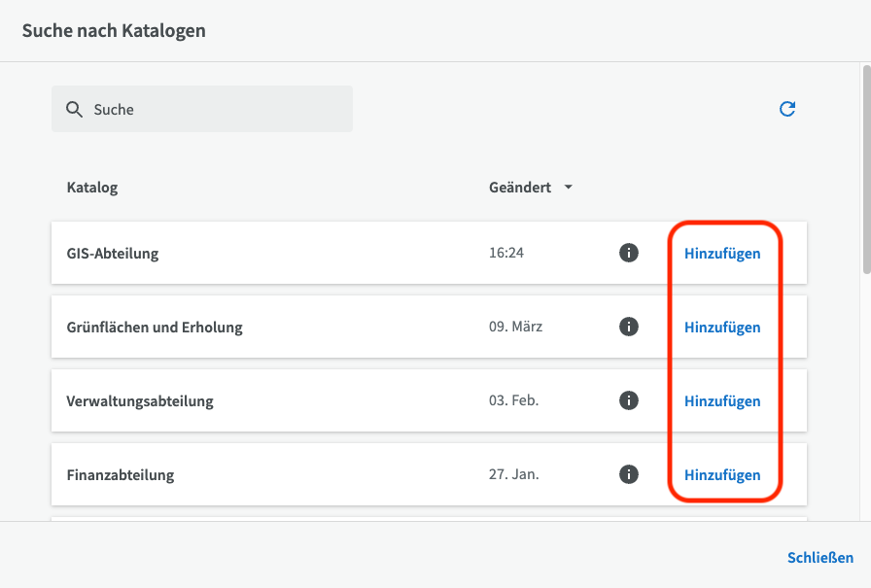Close the catalog search dialog
Image resolution: width=871 pixels, height=588 pixels.
[x=820, y=557]
